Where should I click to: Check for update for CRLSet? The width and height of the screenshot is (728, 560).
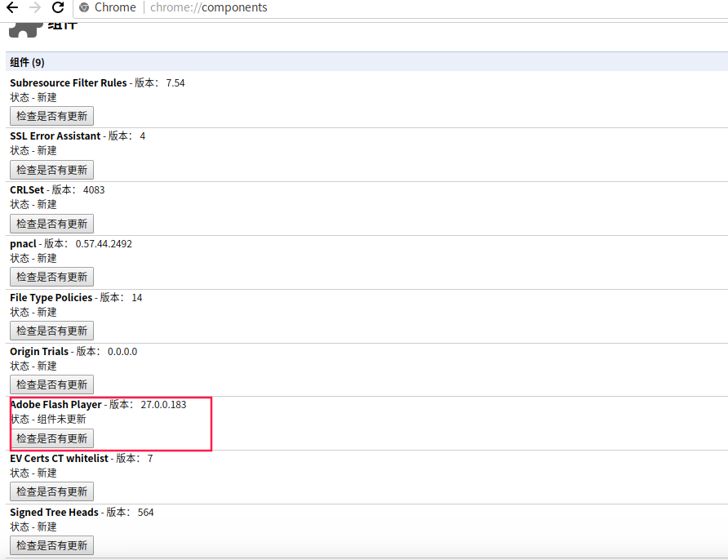coord(51,224)
